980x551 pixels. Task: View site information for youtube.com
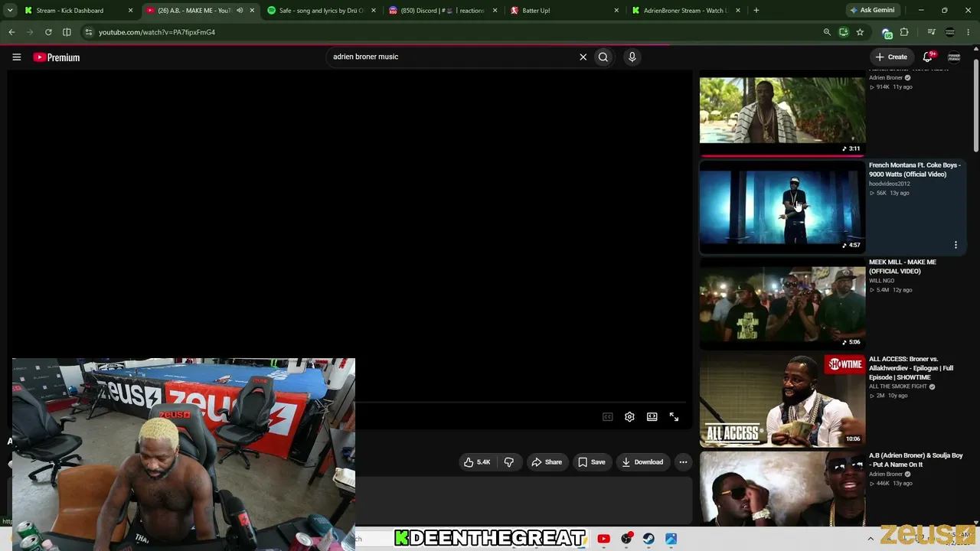coord(89,32)
